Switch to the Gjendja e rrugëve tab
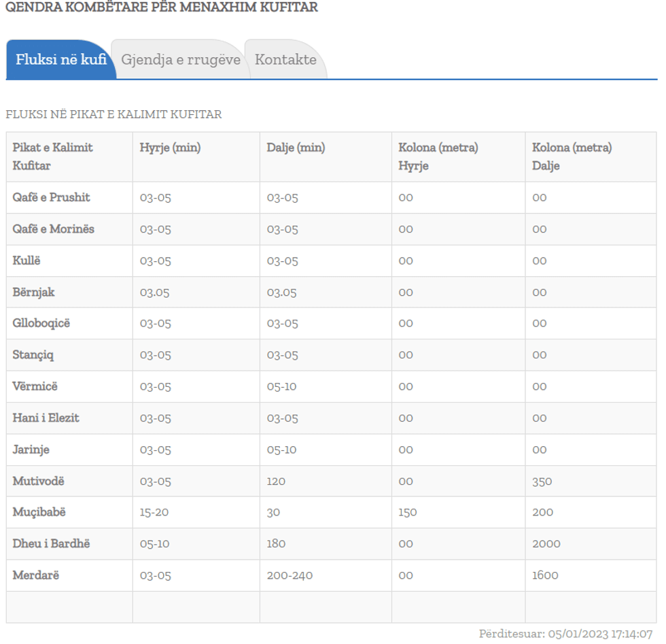This screenshot has height=644, width=666. click(x=181, y=60)
